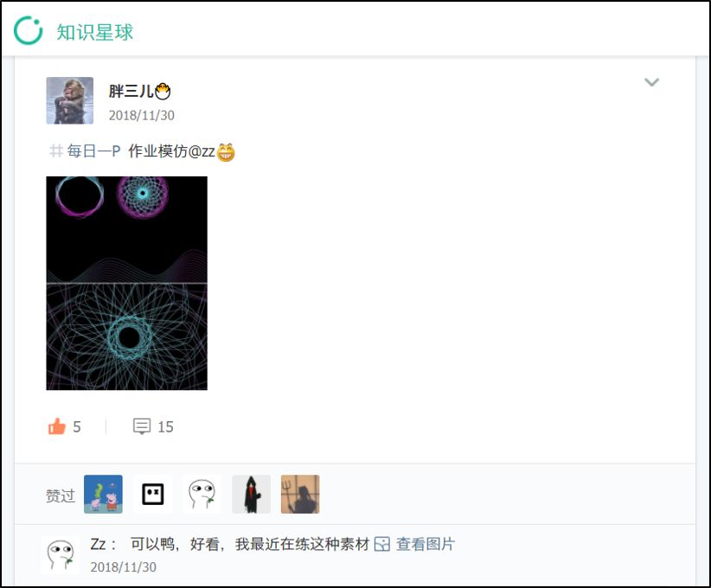Click the picture icon beside 查看图片
Image resolution: width=711 pixels, height=588 pixels.
pos(382,544)
